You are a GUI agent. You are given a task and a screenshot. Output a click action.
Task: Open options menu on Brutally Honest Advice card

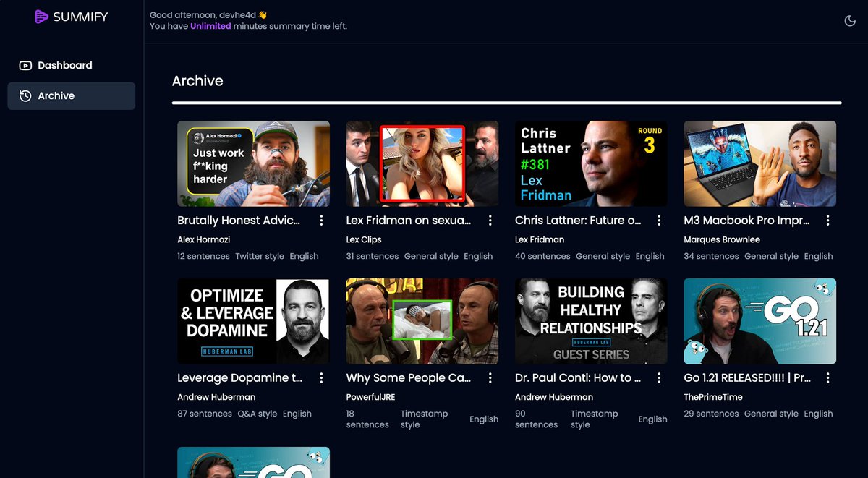point(321,221)
